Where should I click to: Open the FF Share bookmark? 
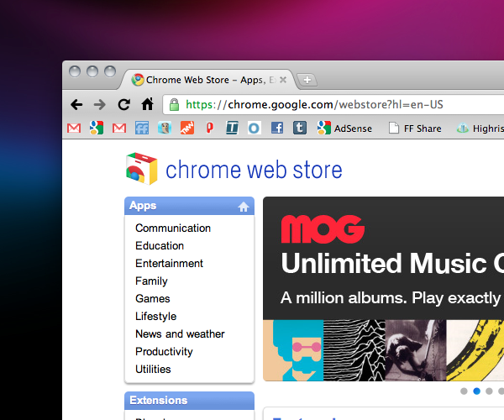415,129
